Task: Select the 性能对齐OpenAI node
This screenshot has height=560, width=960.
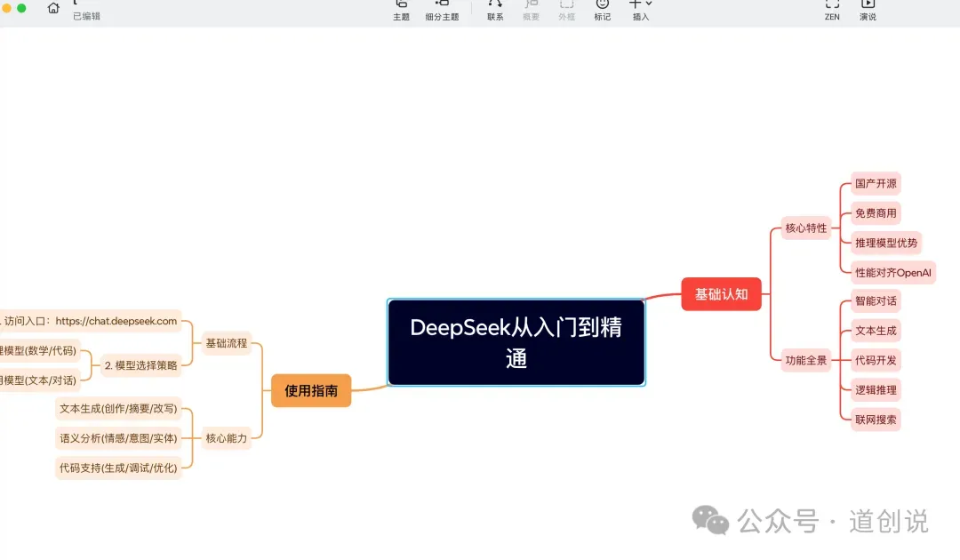Action: (892, 272)
